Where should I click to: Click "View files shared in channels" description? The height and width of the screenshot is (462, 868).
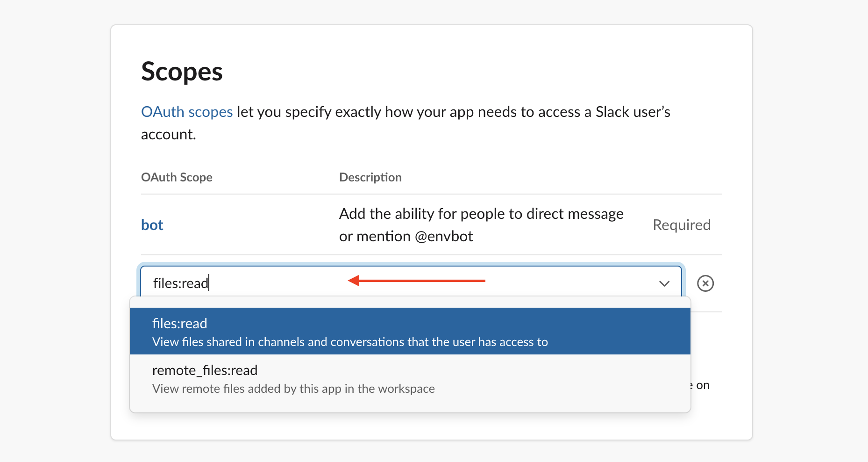pyautogui.click(x=349, y=342)
